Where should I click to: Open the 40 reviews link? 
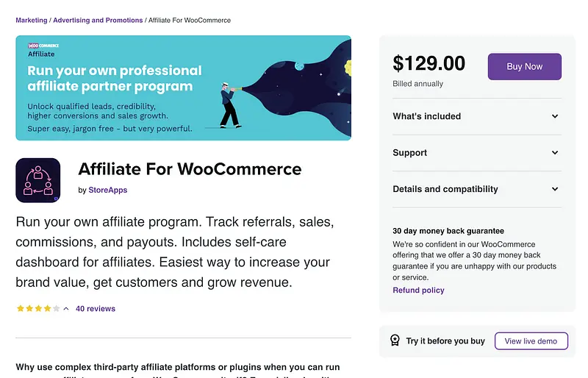point(96,309)
